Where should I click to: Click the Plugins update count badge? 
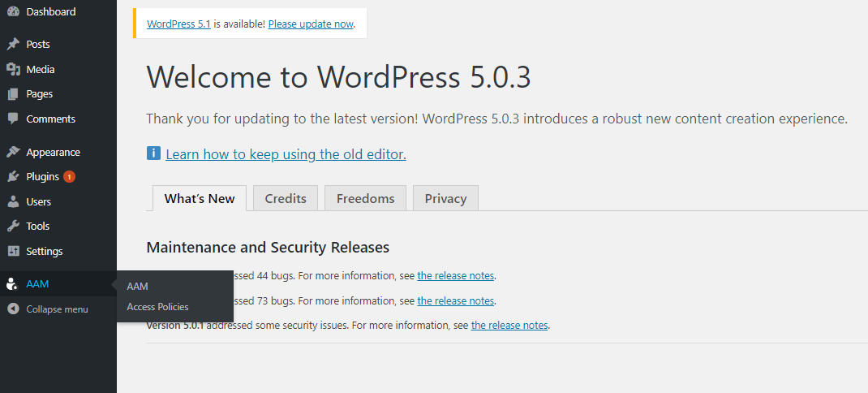[x=69, y=177]
